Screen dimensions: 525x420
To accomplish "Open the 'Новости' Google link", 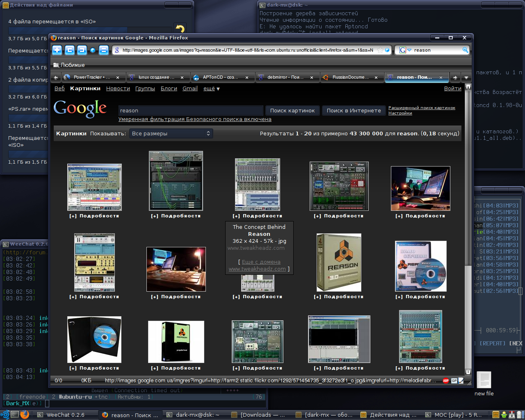I will [118, 89].
